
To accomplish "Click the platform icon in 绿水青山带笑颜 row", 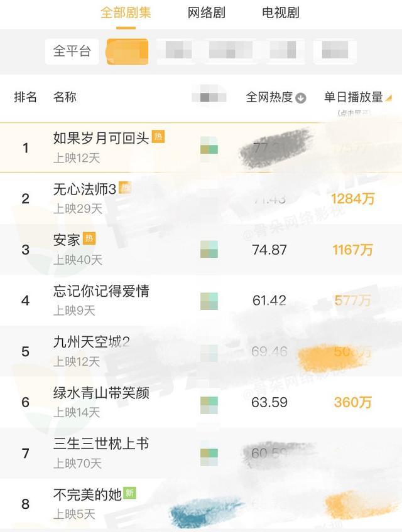I will [x=209, y=402].
